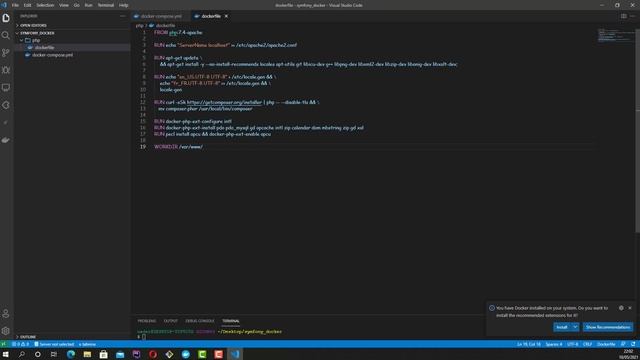Screen dimensions: 640x360
Task: Click the getcomposer.org installer link
Action: 224,102
